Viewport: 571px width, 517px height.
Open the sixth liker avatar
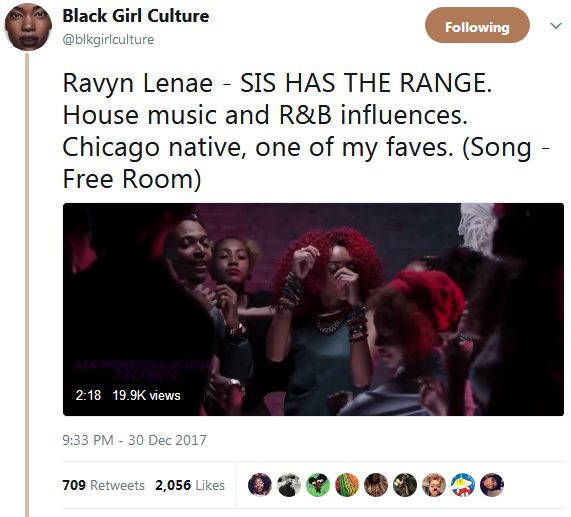tap(405, 485)
